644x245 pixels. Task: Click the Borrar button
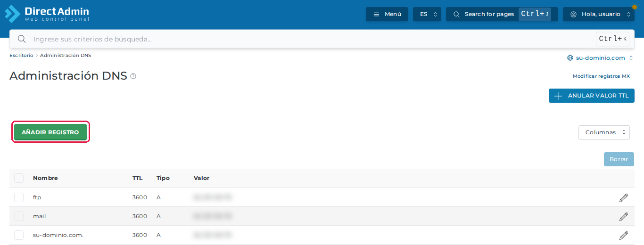click(x=619, y=159)
